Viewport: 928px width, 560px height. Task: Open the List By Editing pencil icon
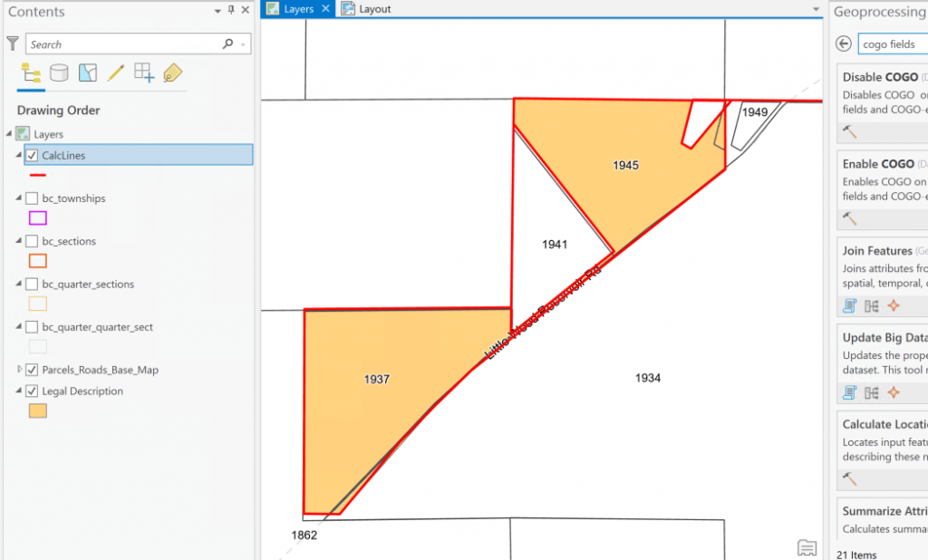(115, 73)
